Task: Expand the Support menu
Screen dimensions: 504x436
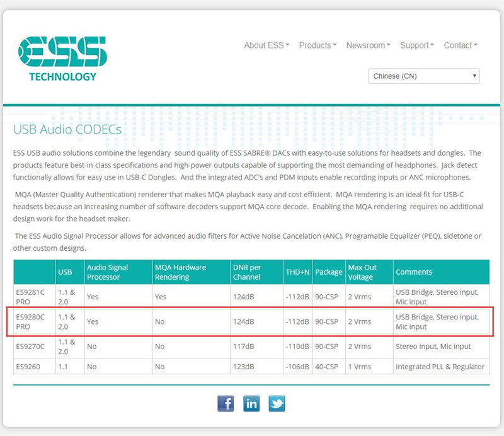Action: (417, 45)
